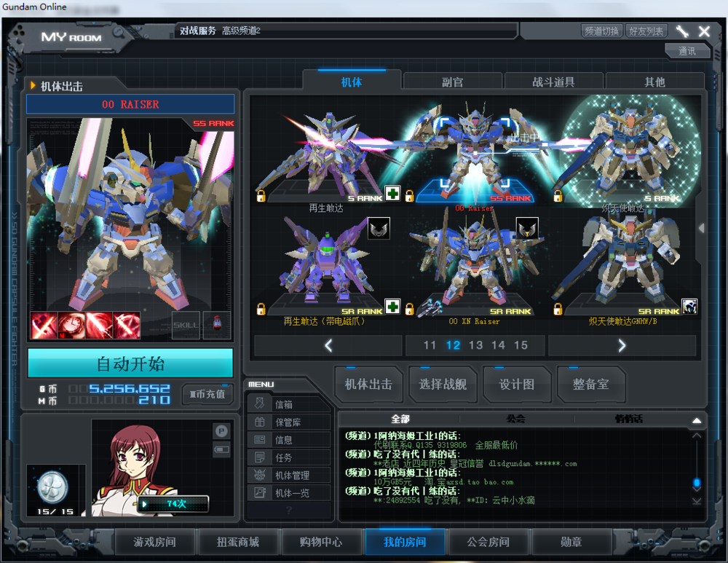This screenshot has width=728, height=563.
Task: Go to next unit page with right arrow
Action: (x=622, y=345)
